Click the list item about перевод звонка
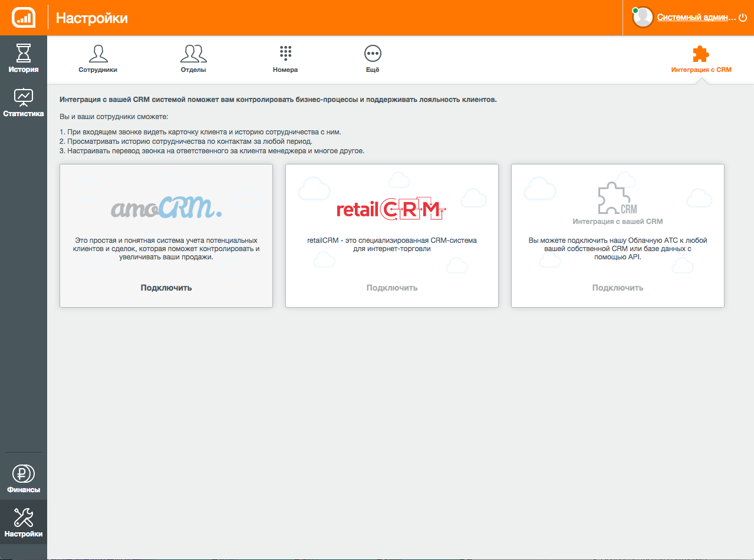 (212, 151)
